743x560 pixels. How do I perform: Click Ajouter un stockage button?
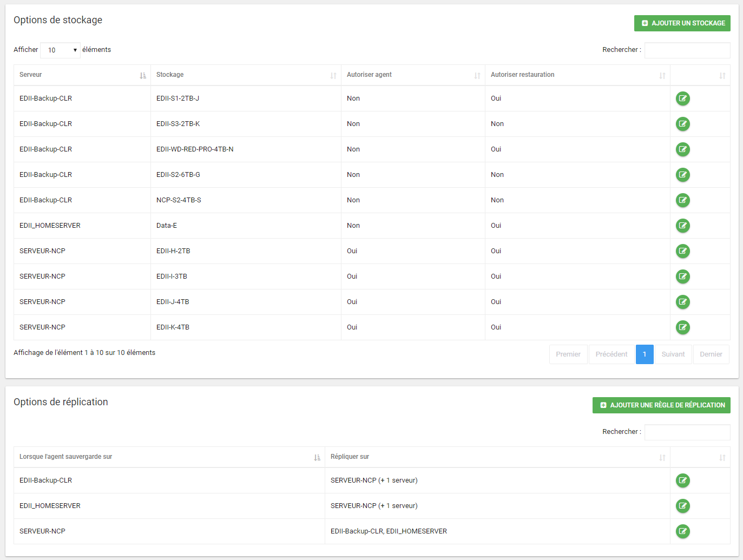pyautogui.click(x=682, y=23)
